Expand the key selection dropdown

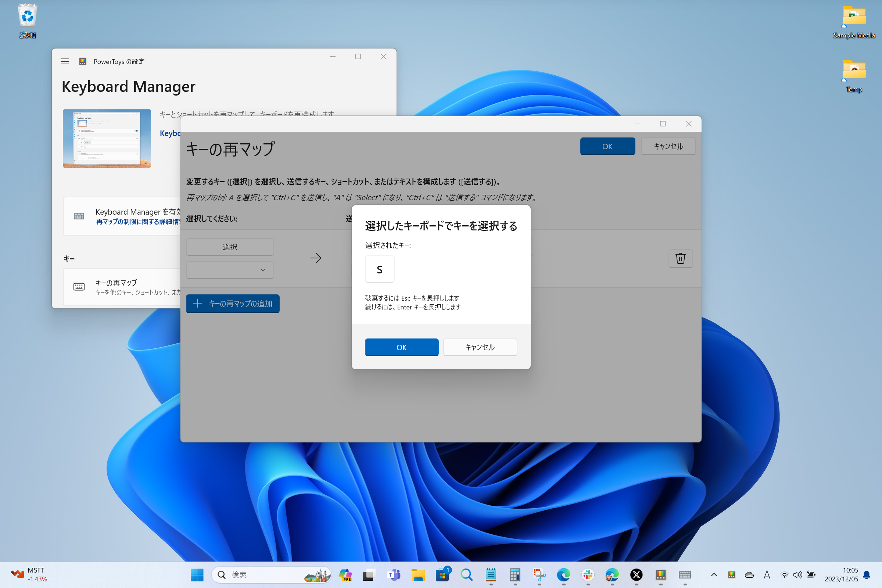coord(230,270)
